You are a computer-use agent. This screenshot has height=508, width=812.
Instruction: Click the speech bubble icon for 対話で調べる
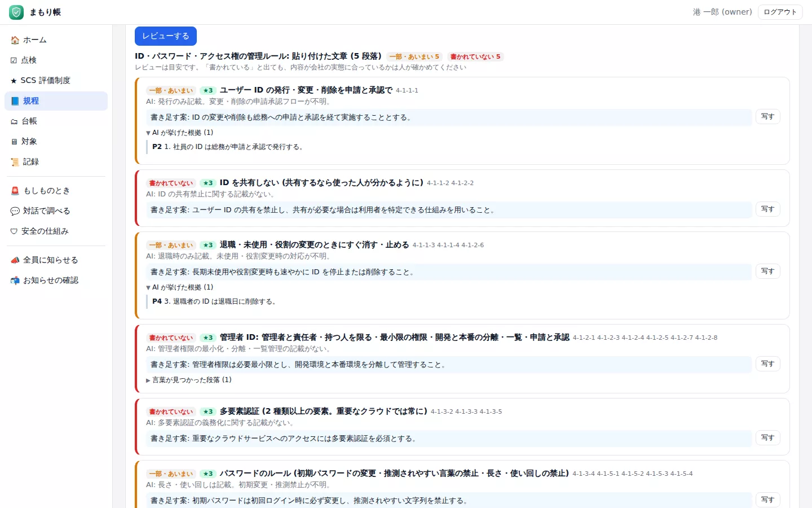15,211
